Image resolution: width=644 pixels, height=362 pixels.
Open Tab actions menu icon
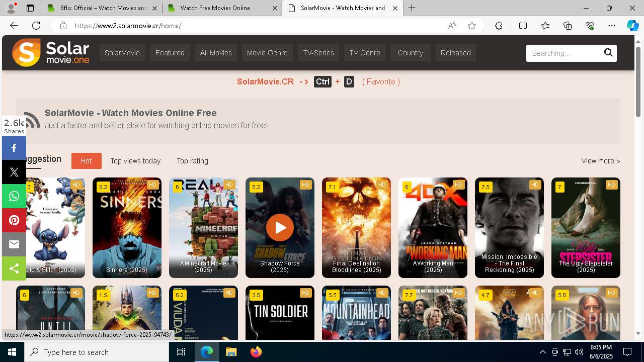pos(30,8)
